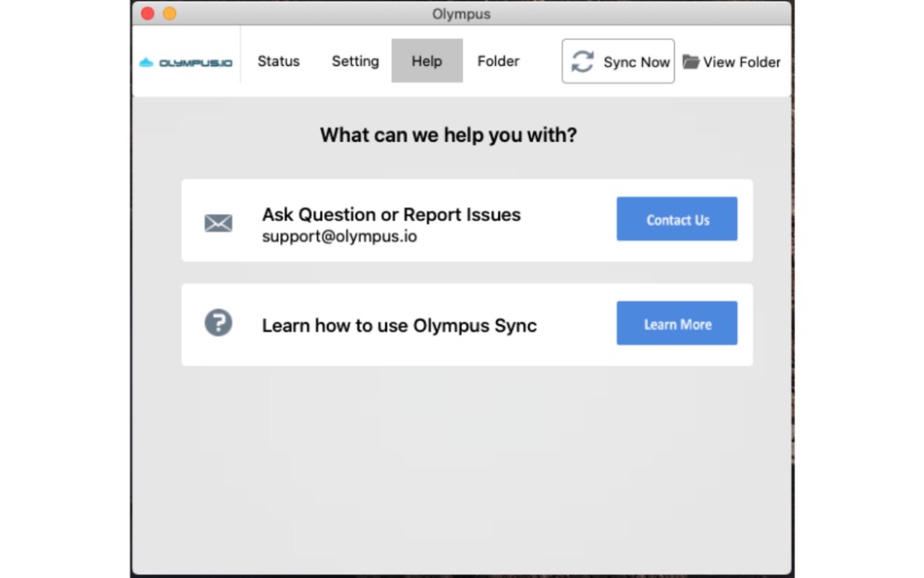Click the Learn More button
The height and width of the screenshot is (578, 924).
[677, 323]
